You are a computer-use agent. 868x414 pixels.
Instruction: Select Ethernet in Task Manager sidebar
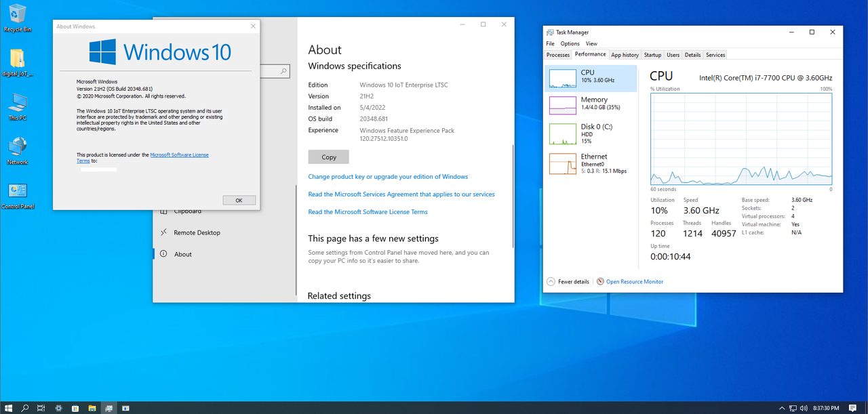pos(591,163)
